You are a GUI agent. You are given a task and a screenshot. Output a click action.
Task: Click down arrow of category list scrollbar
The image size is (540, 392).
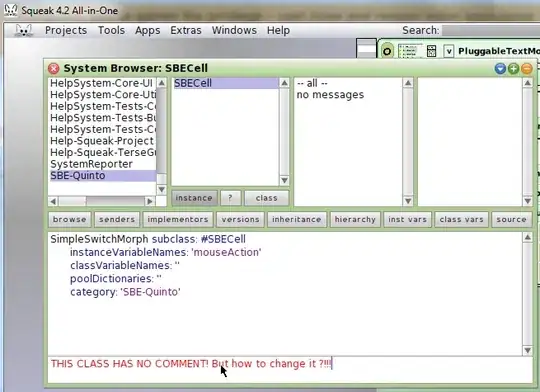(x=161, y=189)
